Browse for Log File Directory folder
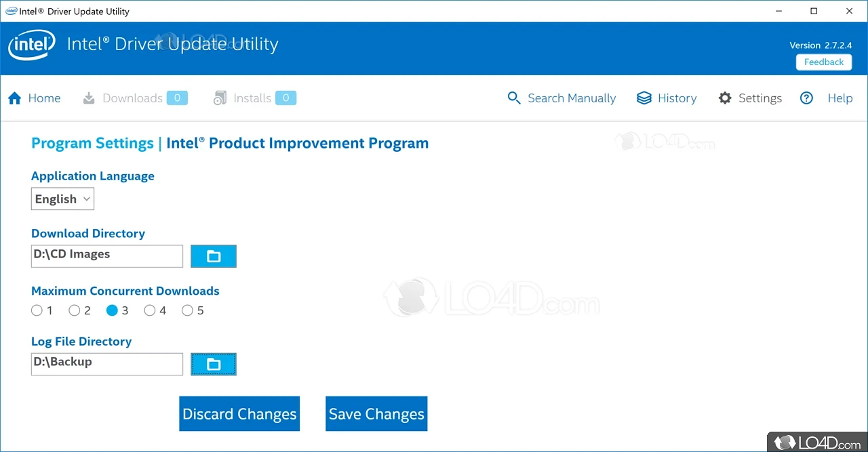This screenshot has height=452, width=868. (x=214, y=365)
